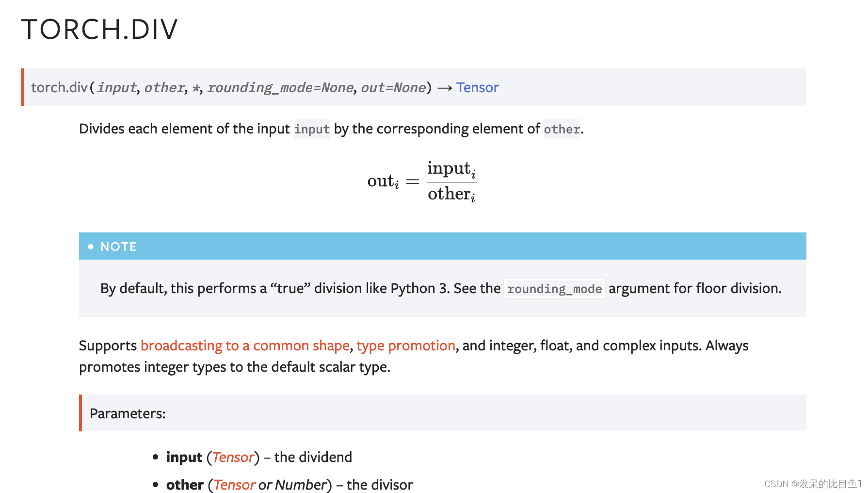
Task: Click the rounding_mode inline code element
Action: [554, 288]
